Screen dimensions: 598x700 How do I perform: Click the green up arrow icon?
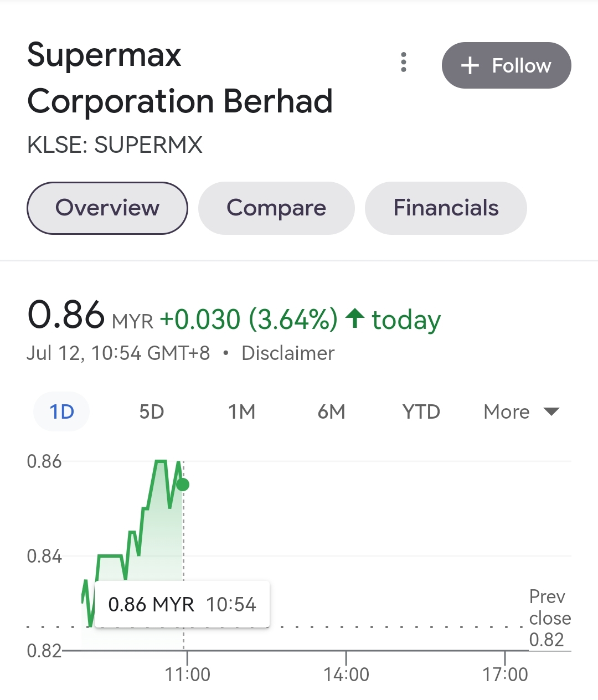[354, 318]
